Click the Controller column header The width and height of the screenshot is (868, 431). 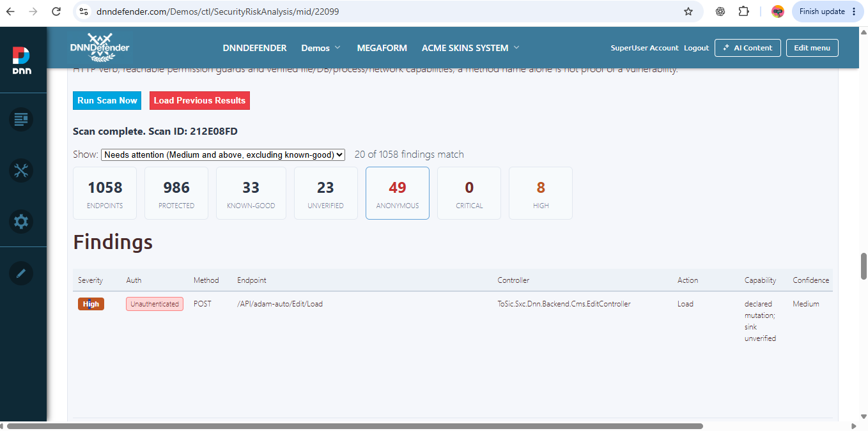click(513, 280)
